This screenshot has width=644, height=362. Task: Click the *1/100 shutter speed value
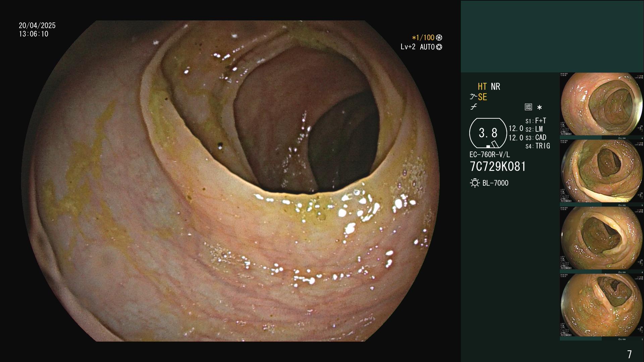click(x=423, y=38)
